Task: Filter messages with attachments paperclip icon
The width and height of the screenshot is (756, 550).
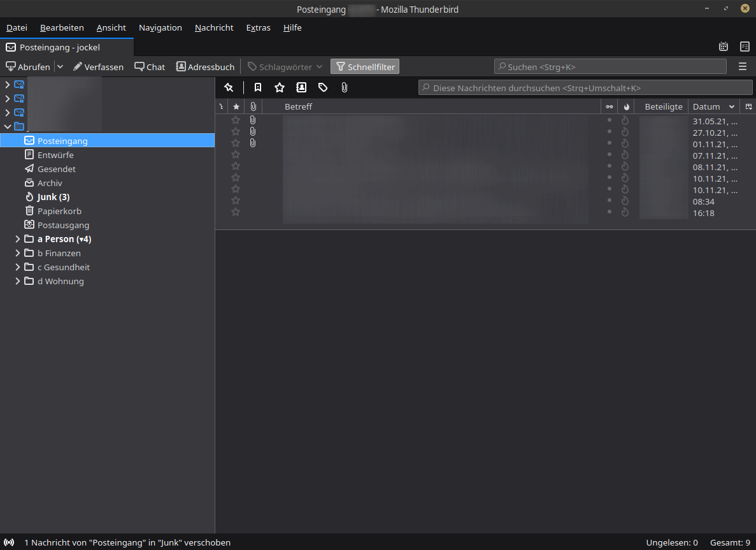Action: (x=345, y=87)
